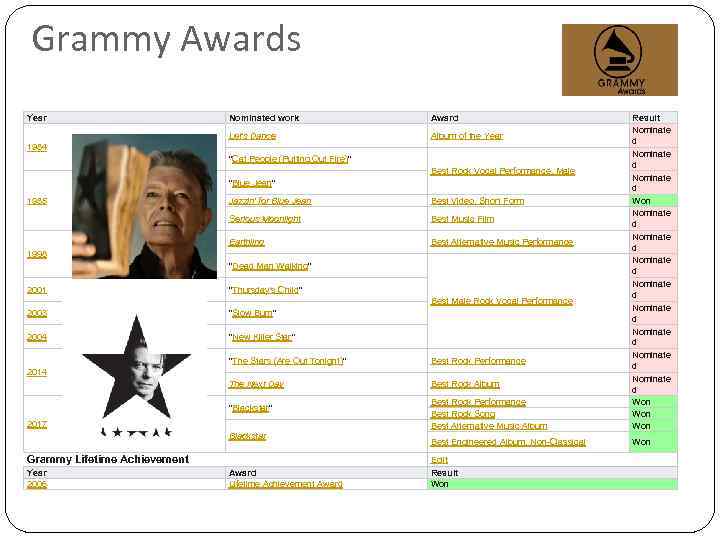Select the Grammy Awards slide title

coord(166,39)
